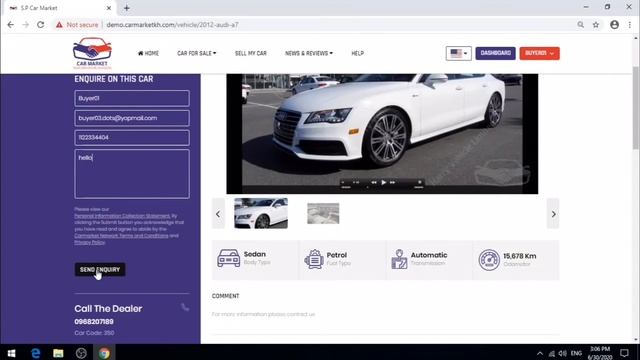Expand the BUYER01 account menu
Image resolution: width=640 pixels, height=360 pixels.
539,53
